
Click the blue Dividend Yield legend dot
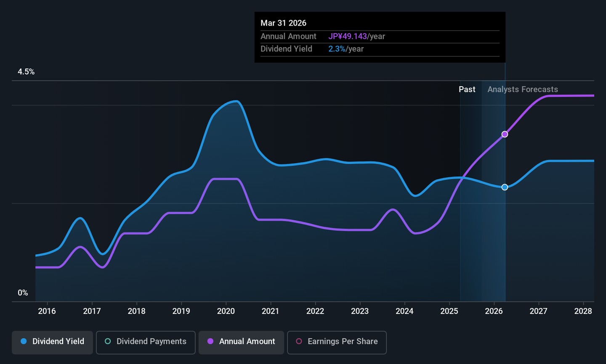coord(24,342)
